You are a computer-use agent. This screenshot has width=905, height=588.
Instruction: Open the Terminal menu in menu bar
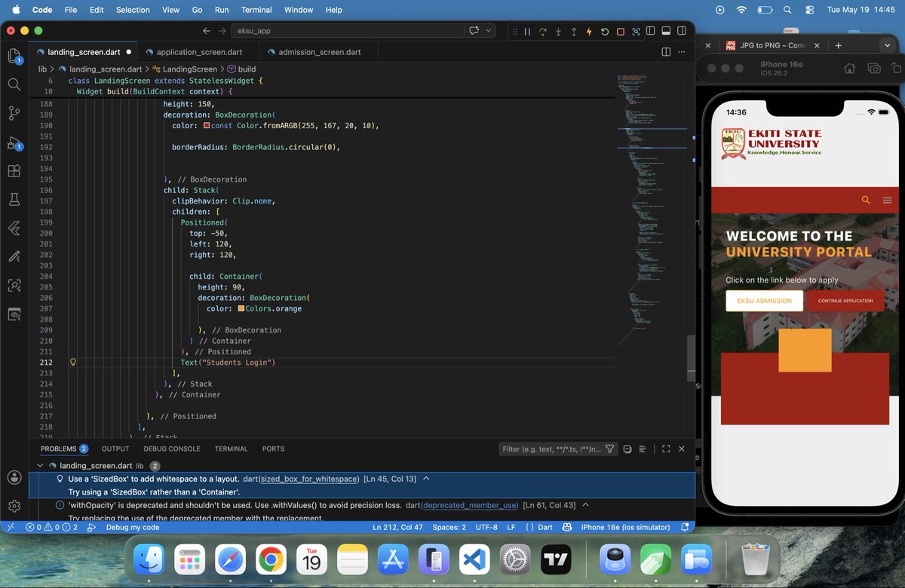[256, 10]
